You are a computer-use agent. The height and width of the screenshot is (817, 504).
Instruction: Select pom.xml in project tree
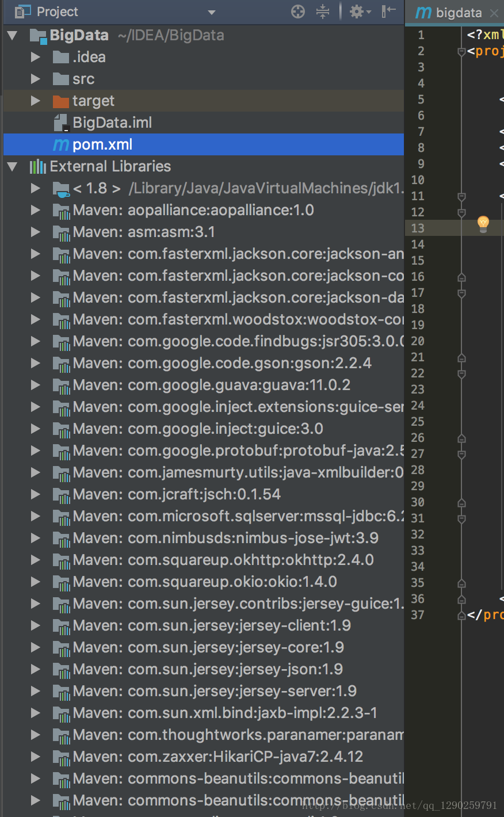(204, 144)
